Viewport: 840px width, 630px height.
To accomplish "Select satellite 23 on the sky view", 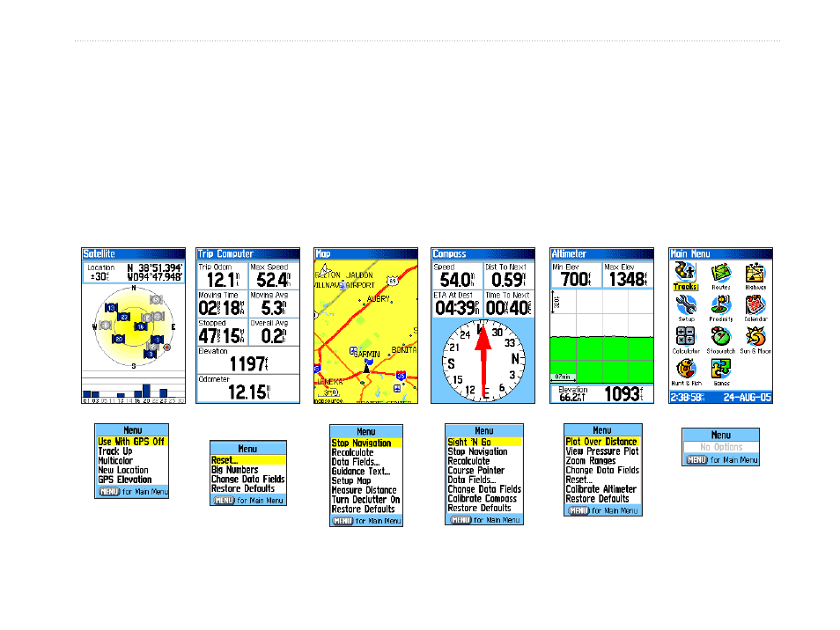I will tap(124, 317).
